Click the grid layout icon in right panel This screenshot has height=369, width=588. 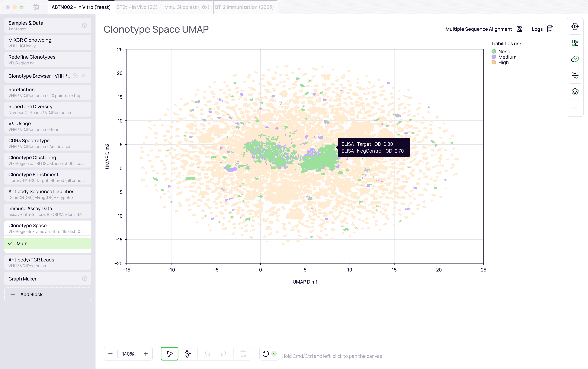pyautogui.click(x=575, y=43)
